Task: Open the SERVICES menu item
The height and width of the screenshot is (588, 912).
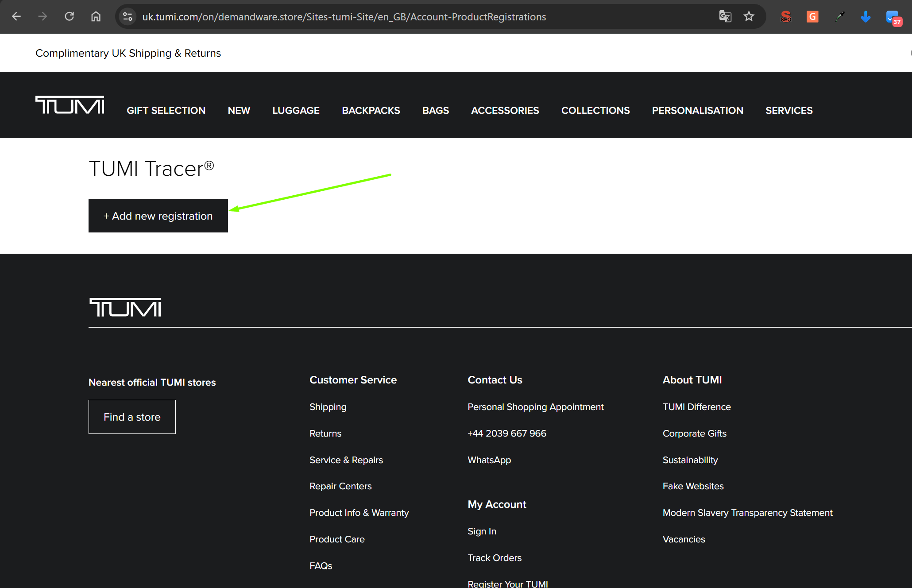Action: click(788, 110)
